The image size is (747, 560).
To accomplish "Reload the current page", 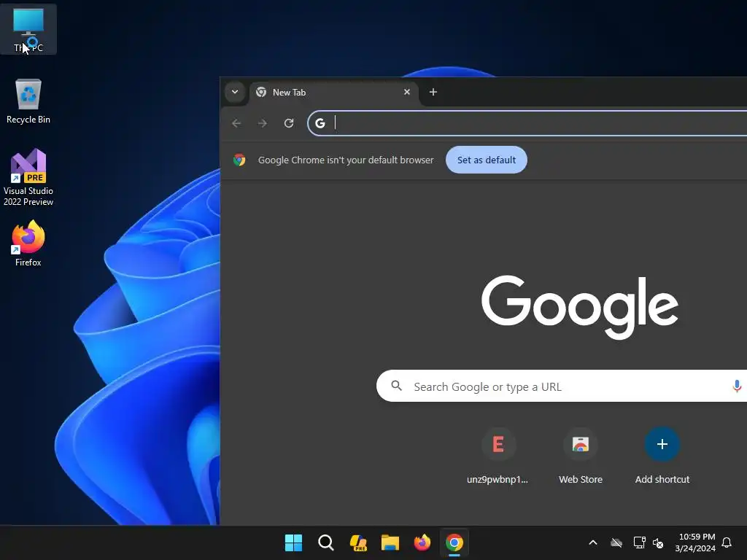I will pos(289,123).
